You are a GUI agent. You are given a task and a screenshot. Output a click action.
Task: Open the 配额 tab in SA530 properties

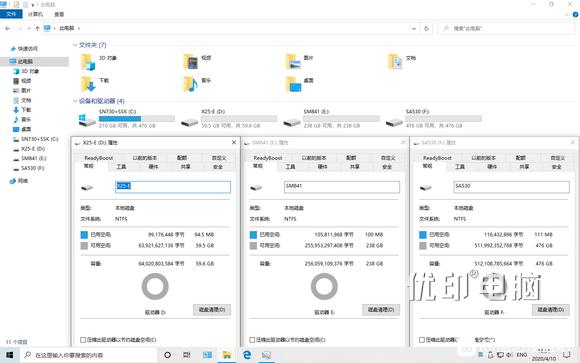click(520, 158)
